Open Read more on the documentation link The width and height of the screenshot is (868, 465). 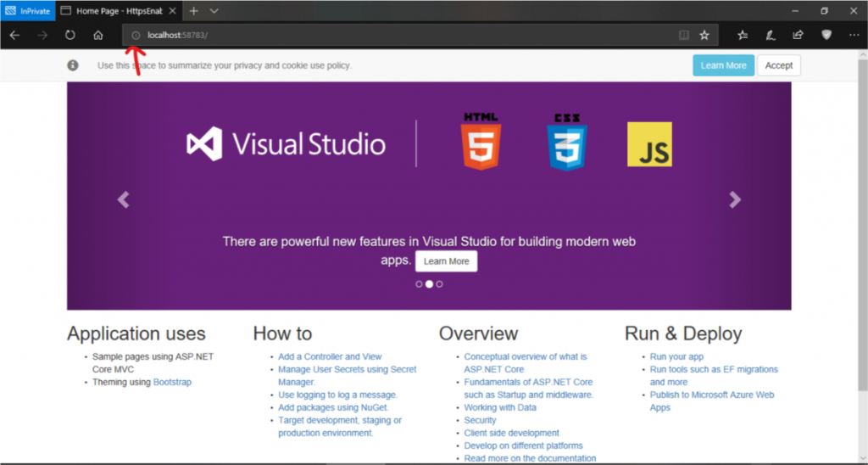531,458
